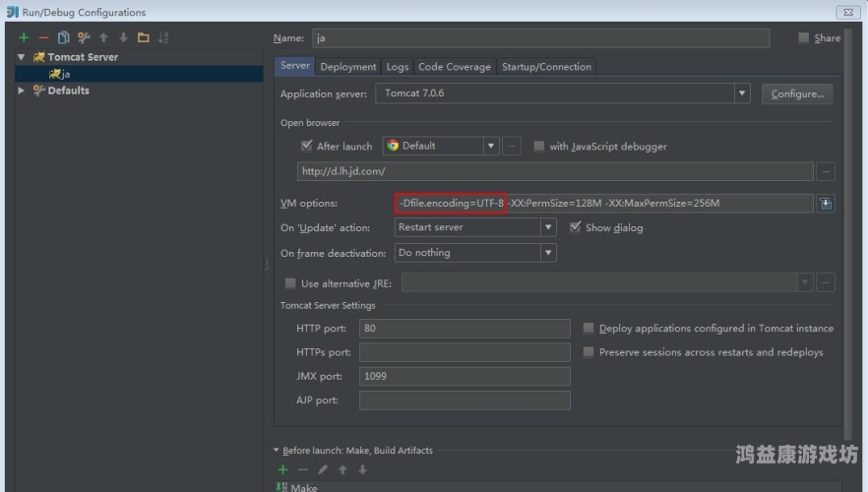Open On frame deactivation dropdown
868x492 pixels.
click(x=548, y=253)
